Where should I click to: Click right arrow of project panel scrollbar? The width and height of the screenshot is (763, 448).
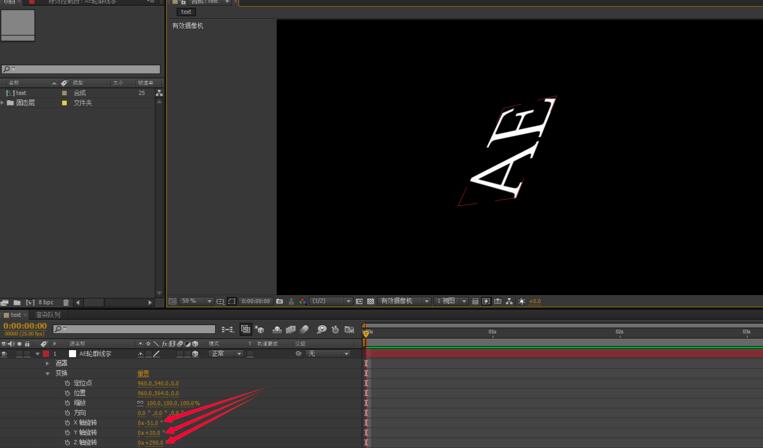pos(150,303)
